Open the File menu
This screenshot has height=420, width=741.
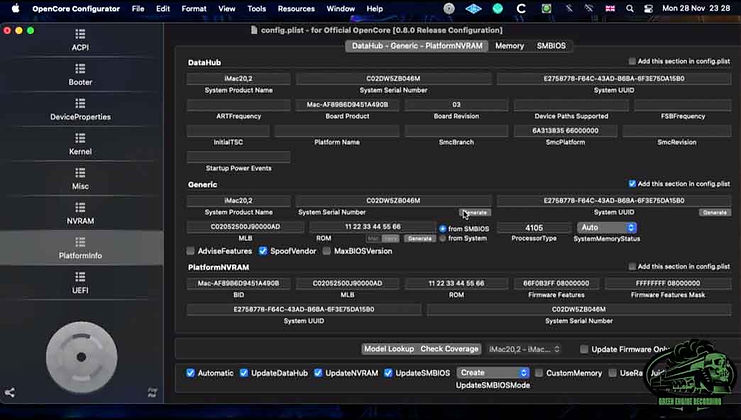click(x=138, y=9)
